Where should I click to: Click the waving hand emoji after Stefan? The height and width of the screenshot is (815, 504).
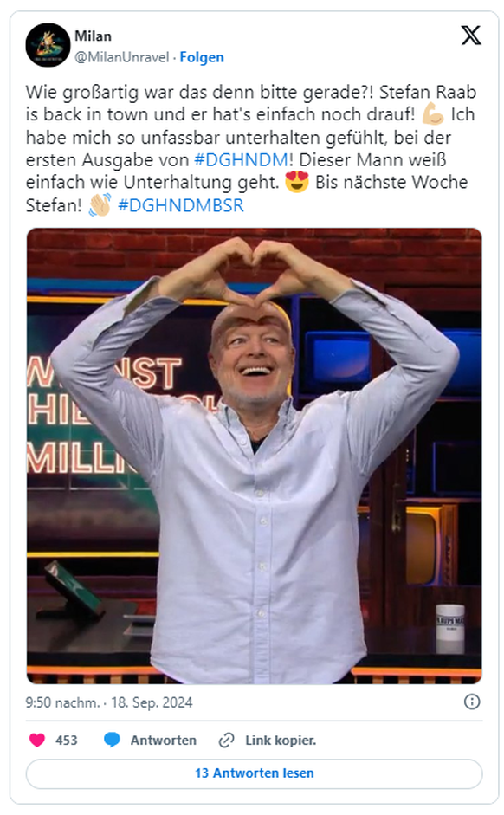click(x=100, y=204)
